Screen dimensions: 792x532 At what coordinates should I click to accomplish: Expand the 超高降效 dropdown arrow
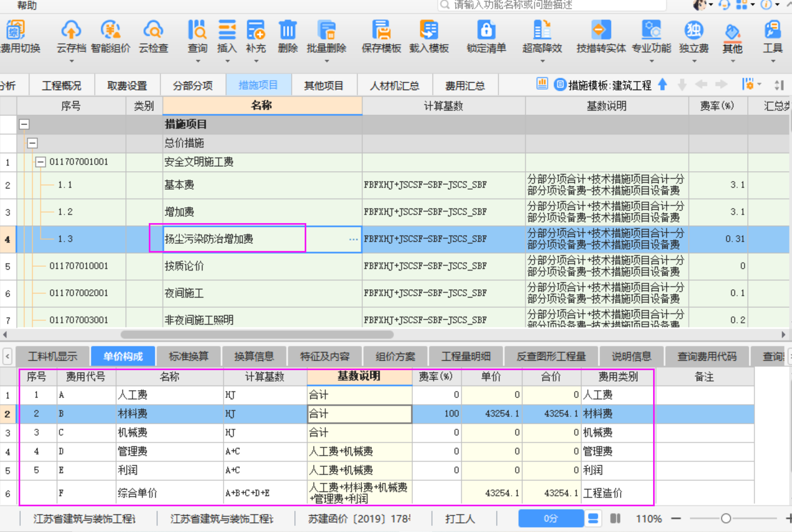click(542, 61)
